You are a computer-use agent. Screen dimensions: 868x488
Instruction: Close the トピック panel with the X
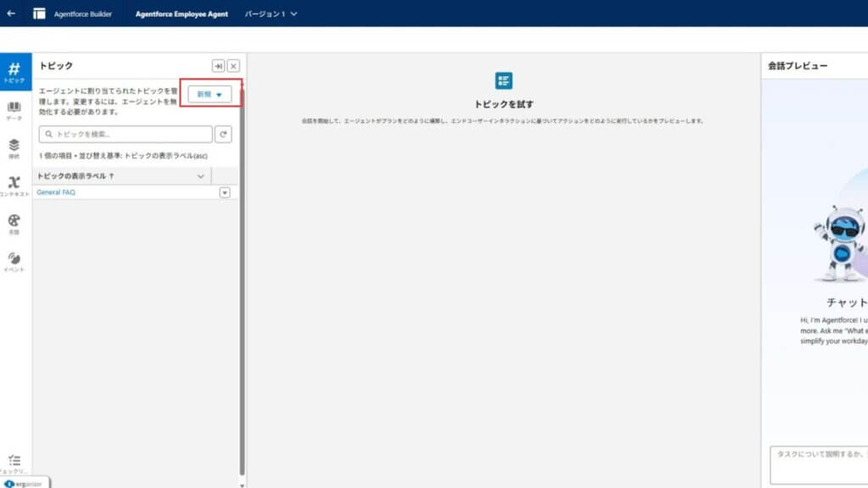(x=235, y=64)
